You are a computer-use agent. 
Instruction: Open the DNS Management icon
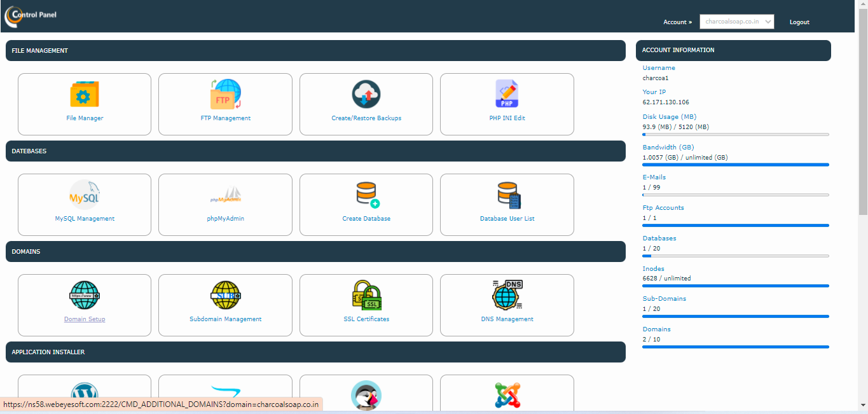coord(507,295)
